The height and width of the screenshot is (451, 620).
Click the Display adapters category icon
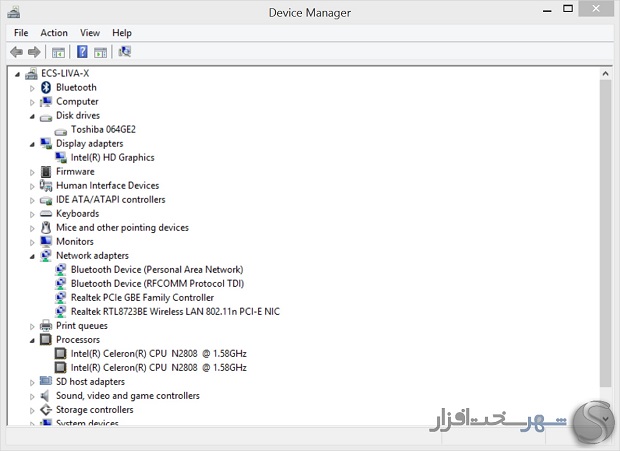pyautogui.click(x=46, y=143)
